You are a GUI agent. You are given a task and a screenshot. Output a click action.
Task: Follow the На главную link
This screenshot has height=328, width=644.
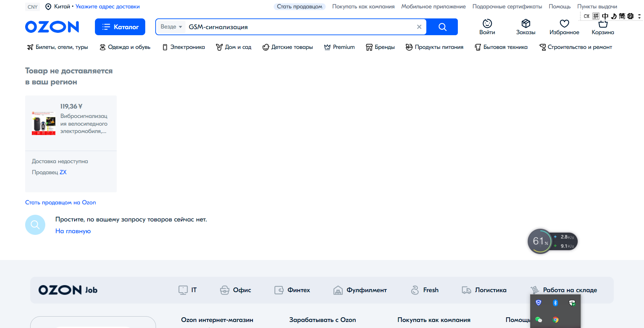(x=73, y=231)
